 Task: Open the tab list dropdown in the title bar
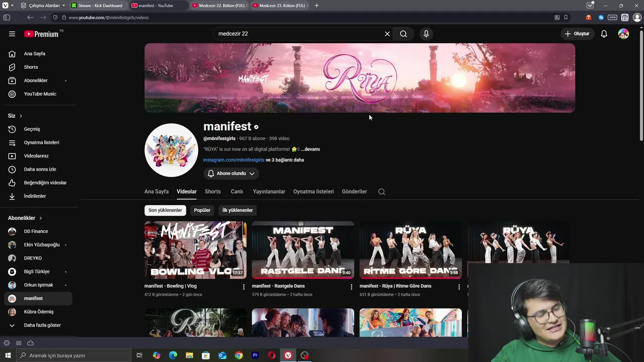pos(590,6)
